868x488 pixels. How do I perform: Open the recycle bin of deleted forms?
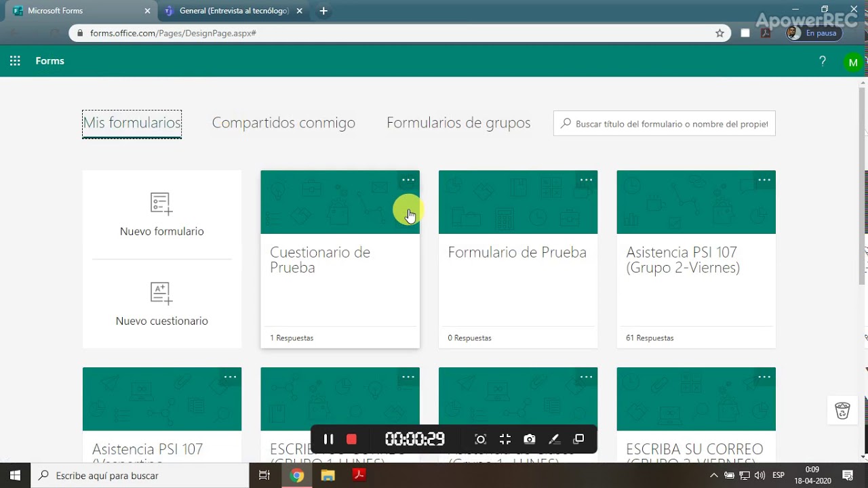point(842,411)
